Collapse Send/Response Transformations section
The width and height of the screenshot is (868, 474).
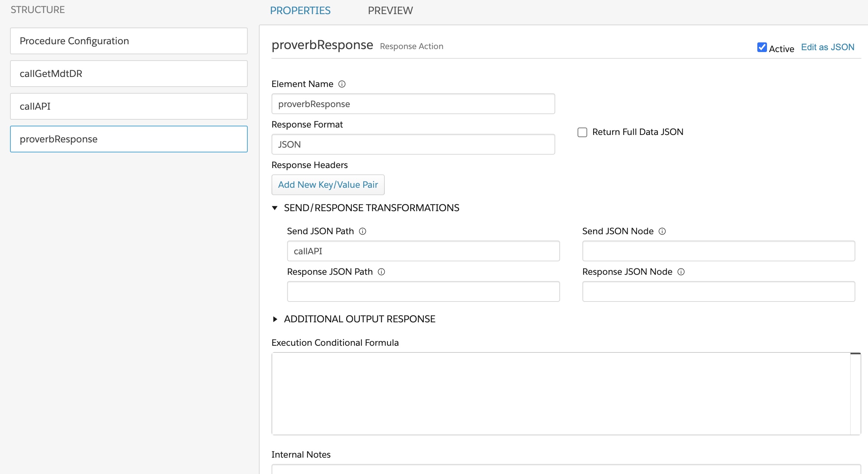(x=275, y=208)
